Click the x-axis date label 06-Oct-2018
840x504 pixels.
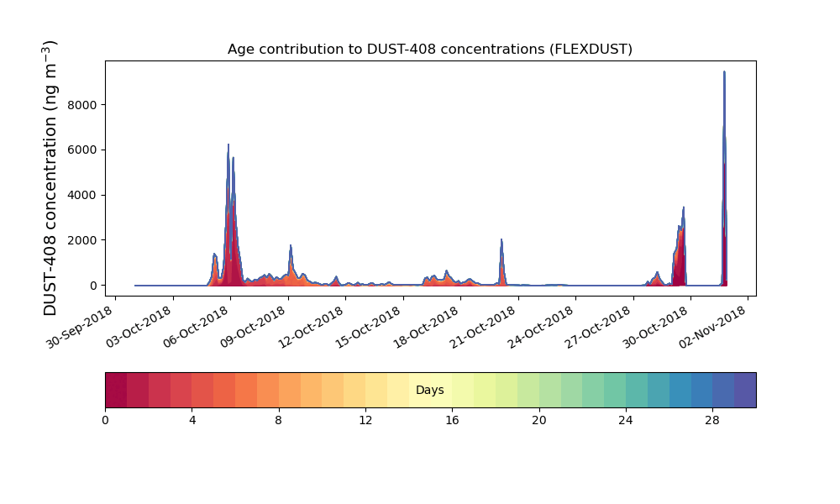pyautogui.click(x=196, y=328)
